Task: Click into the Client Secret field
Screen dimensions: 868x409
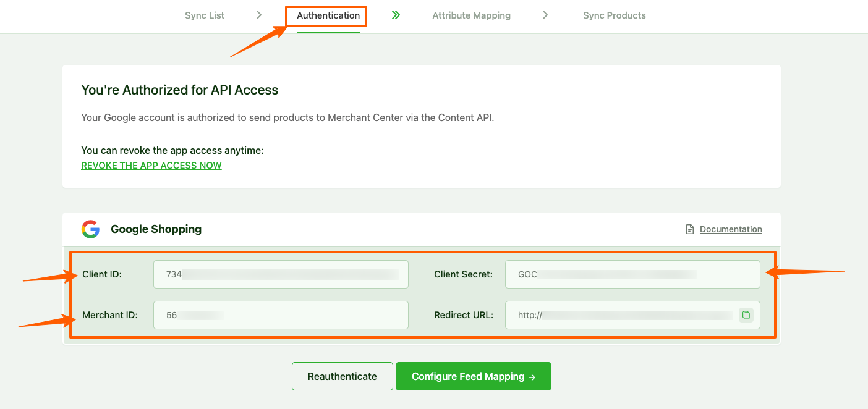Action: [632, 274]
